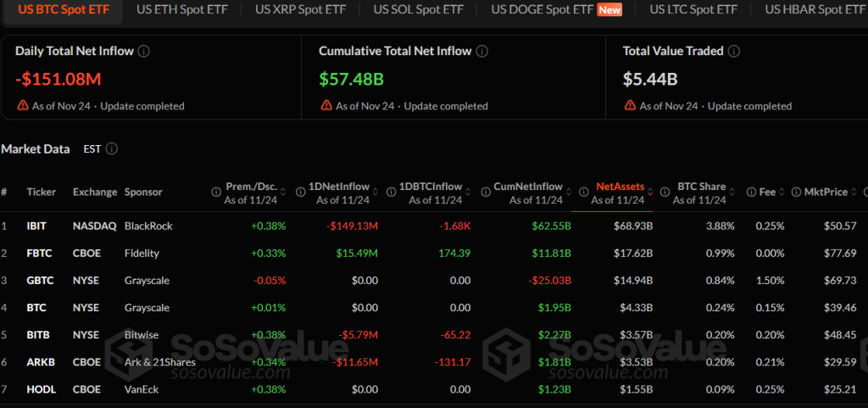Screen dimensions: 868x408
Task: Click warning icon under Total Value Traded
Action: (630, 106)
